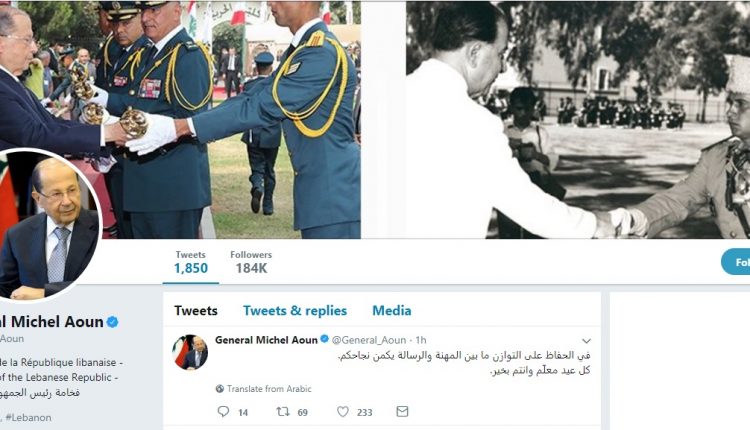The height and width of the screenshot is (430, 750).
Task: Open the #Lebanon hashtag link
Action: [28, 417]
